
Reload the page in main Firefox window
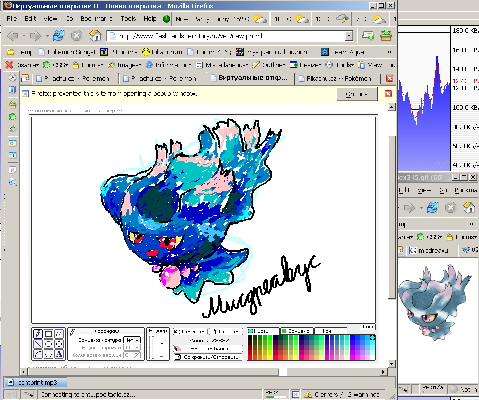pyautogui.click(x=58, y=36)
